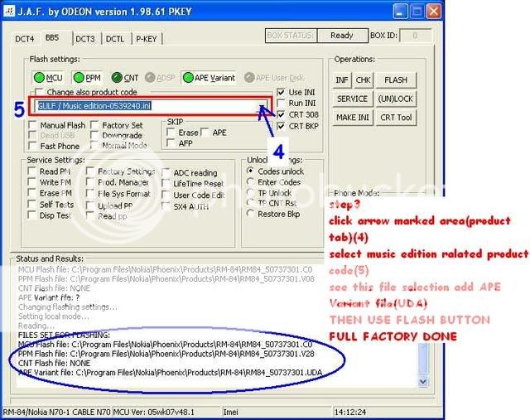This screenshot has height=420, width=530.
Task: Click the MAKE INI button
Action: point(352,118)
